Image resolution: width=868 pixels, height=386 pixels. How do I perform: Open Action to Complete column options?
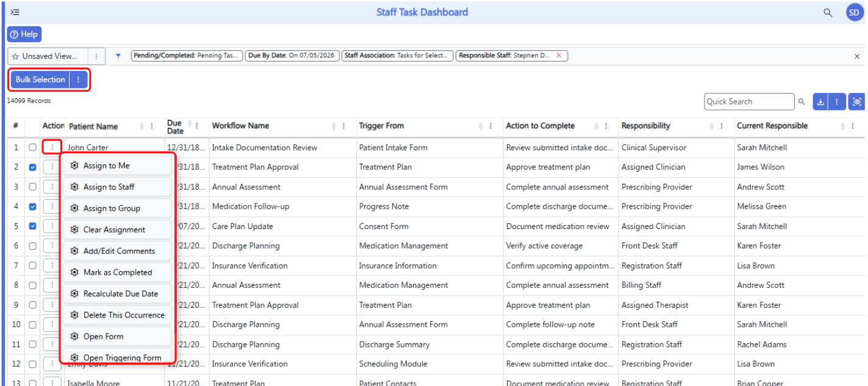(x=606, y=126)
